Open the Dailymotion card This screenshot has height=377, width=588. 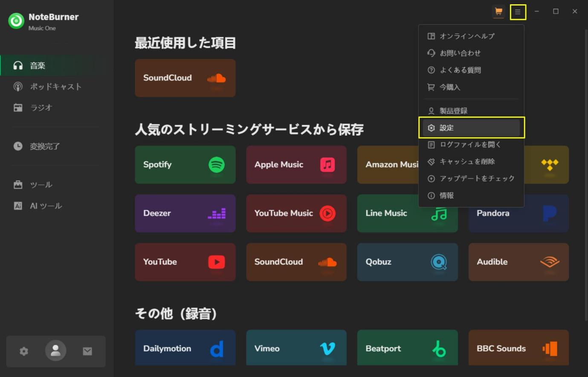pyautogui.click(x=185, y=348)
